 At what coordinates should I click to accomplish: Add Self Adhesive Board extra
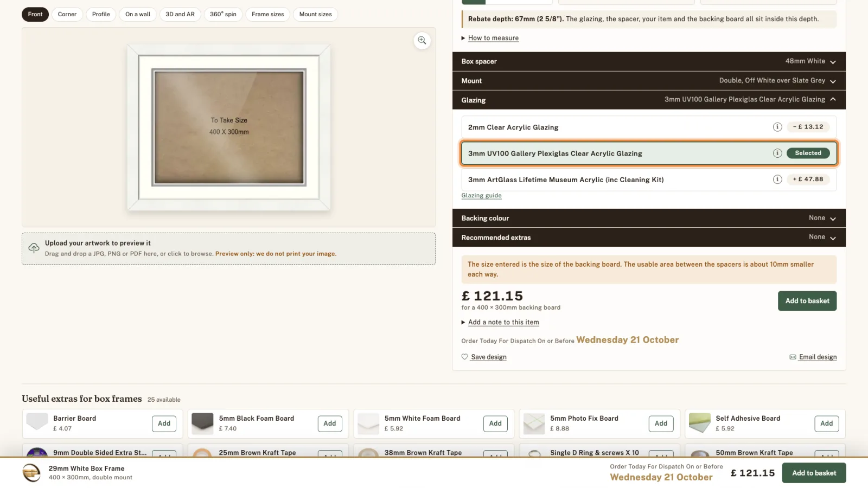point(827,423)
